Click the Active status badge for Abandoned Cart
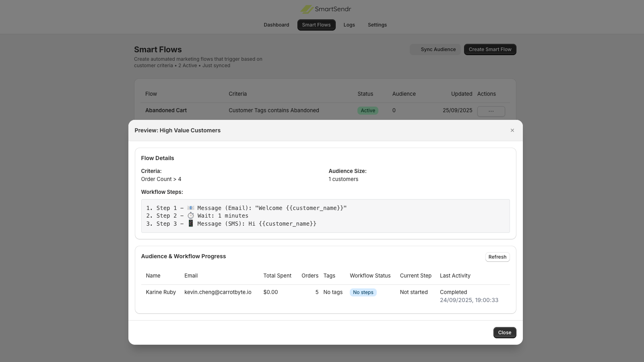Image resolution: width=644 pixels, height=362 pixels. coord(368,111)
